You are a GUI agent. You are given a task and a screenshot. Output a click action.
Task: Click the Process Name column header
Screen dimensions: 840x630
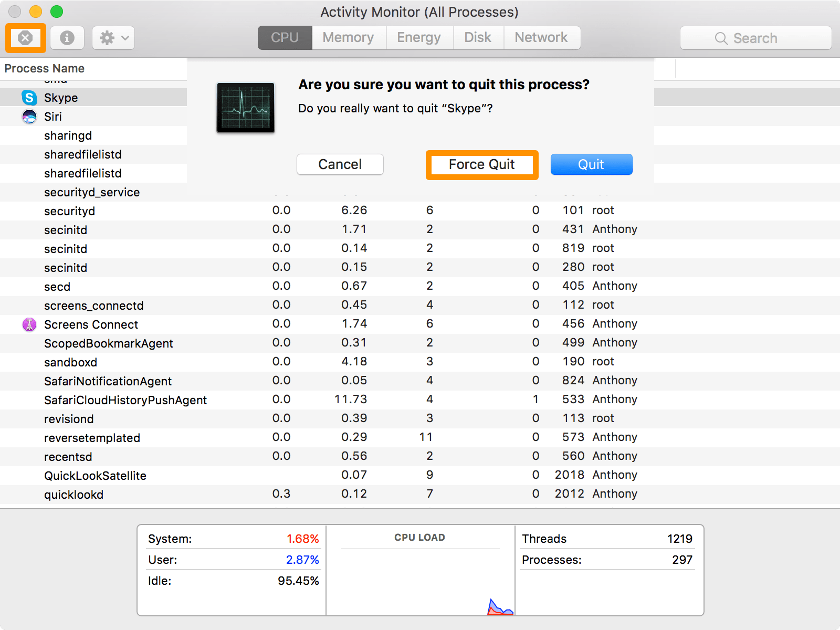tap(45, 68)
